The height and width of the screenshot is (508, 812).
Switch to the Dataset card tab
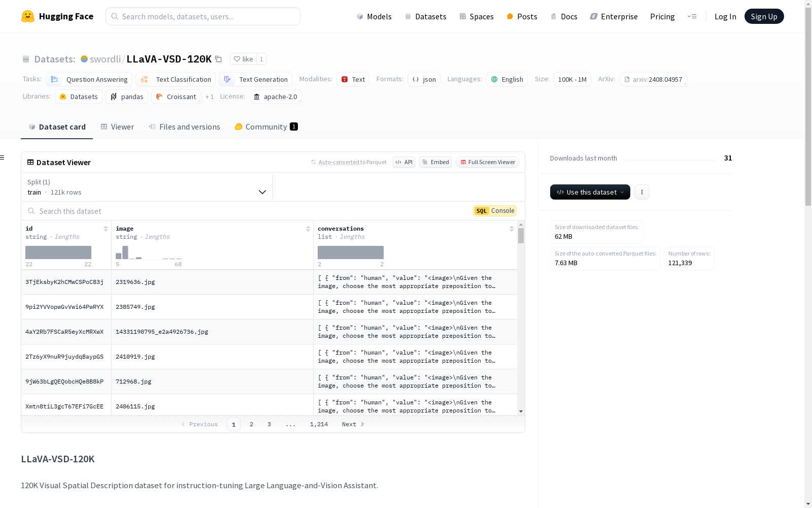57,127
